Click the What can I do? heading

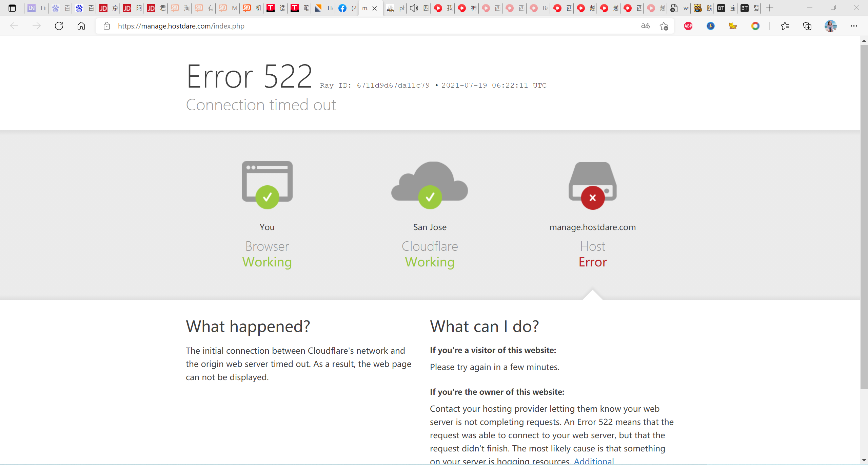click(x=485, y=327)
